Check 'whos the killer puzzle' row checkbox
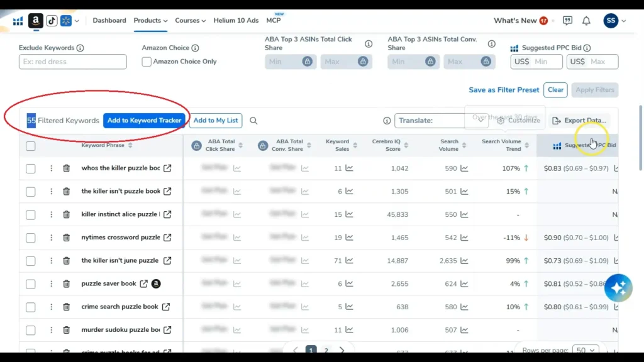The width and height of the screenshot is (644, 362). (x=30, y=168)
